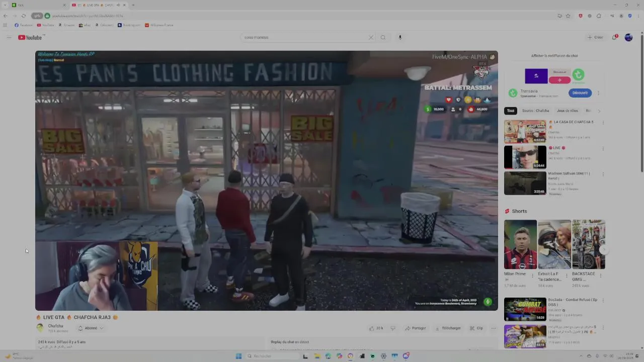This screenshot has width=644, height=362.
Task: Click the video player to pause
Action: [x=267, y=180]
